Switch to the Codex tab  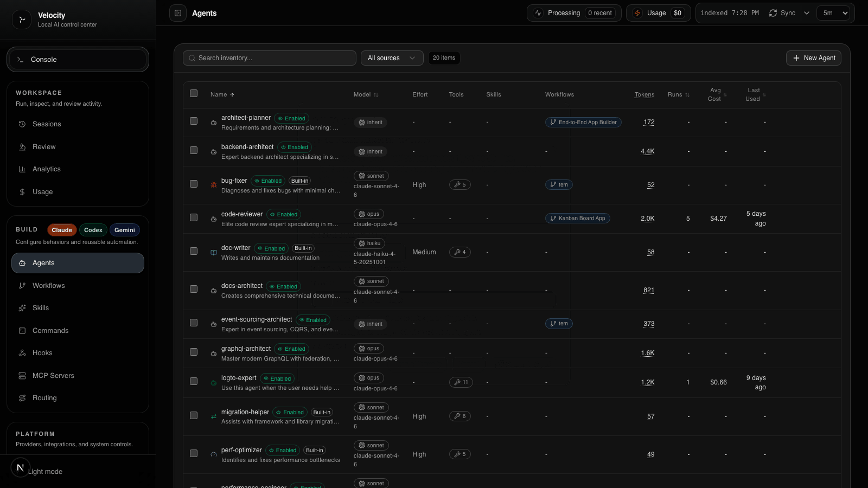click(93, 230)
